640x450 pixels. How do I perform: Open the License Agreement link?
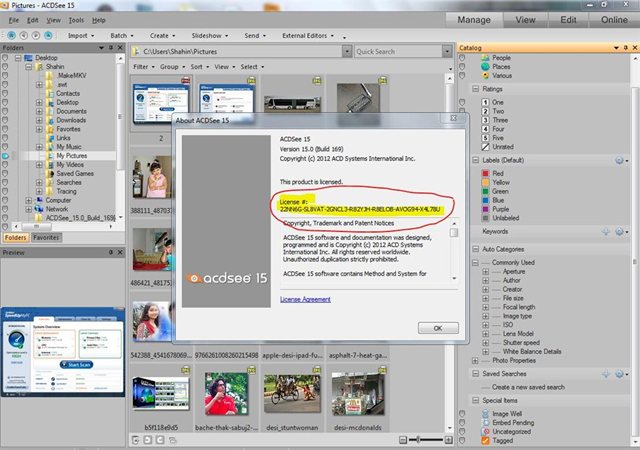(x=305, y=299)
